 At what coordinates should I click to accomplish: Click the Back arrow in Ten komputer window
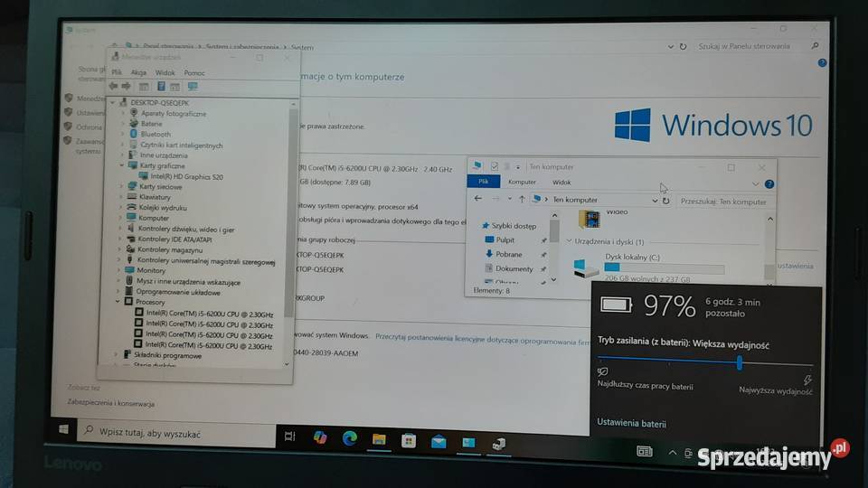pyautogui.click(x=478, y=199)
